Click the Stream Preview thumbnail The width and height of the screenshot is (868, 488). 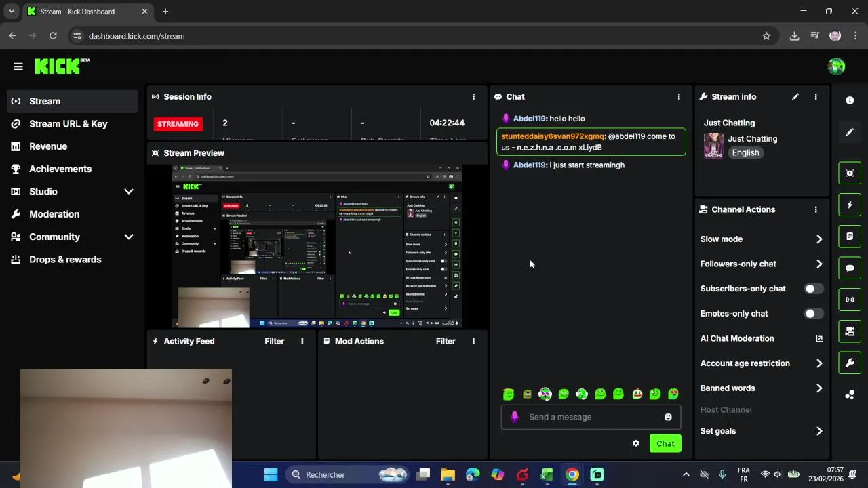317,246
